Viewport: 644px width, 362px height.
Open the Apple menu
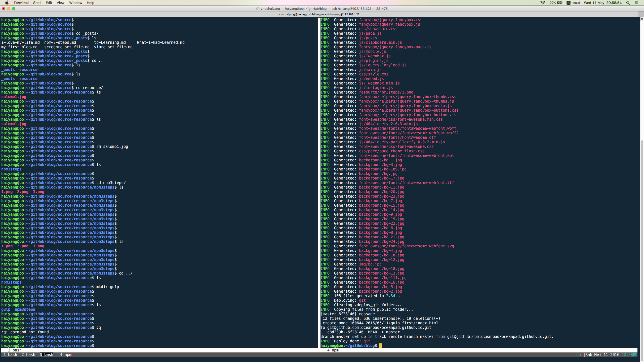pyautogui.click(x=7, y=3)
